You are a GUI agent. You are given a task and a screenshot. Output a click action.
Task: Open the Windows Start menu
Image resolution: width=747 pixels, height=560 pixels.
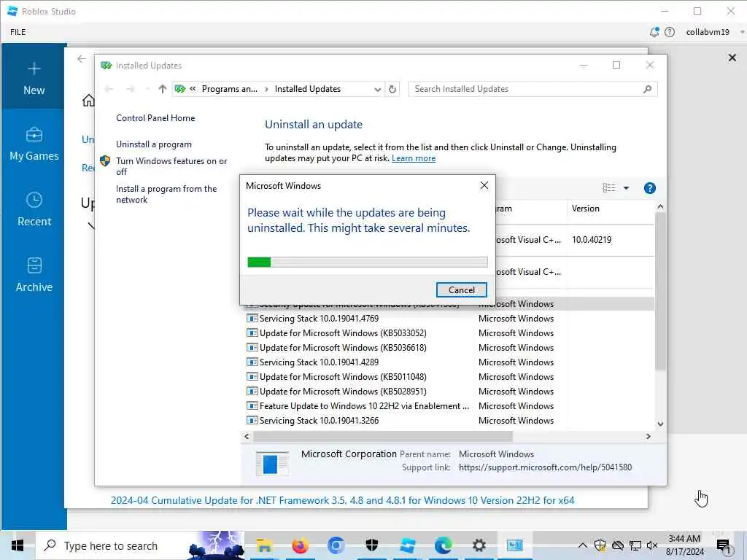tap(18, 545)
